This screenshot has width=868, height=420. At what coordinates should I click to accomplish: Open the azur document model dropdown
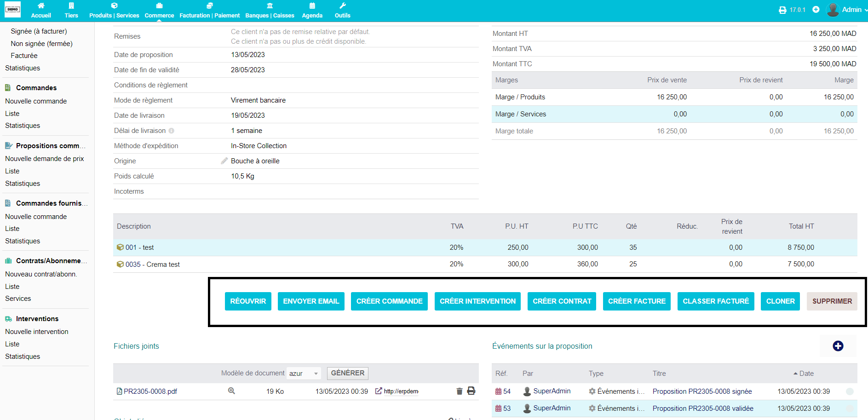(x=304, y=374)
